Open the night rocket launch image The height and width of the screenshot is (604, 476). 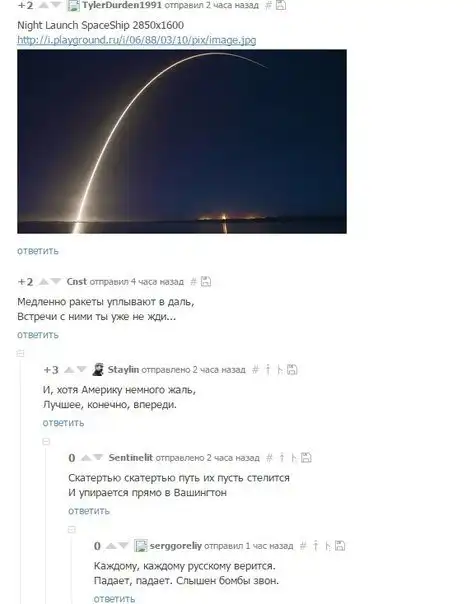[182, 141]
